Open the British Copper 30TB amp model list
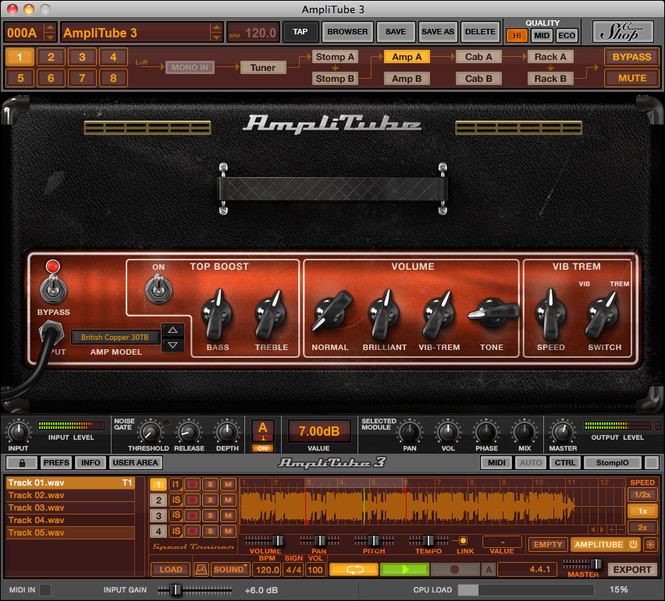 (115, 337)
